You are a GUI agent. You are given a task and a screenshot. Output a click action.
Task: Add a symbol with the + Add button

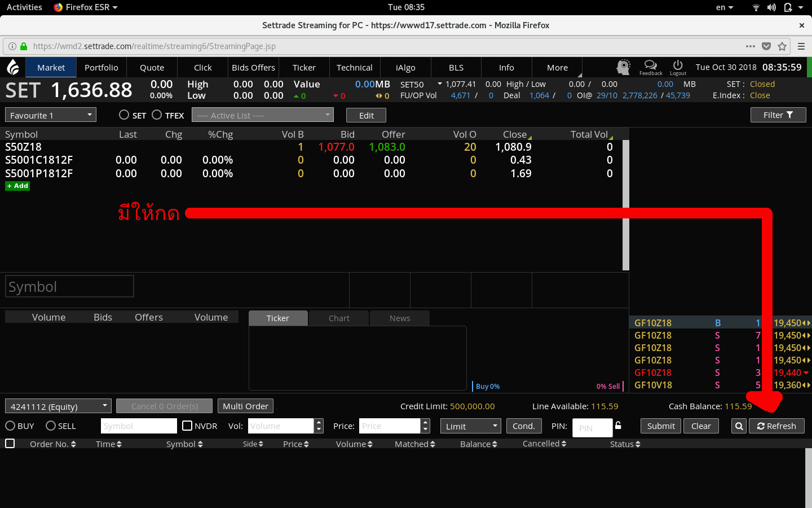pos(17,186)
